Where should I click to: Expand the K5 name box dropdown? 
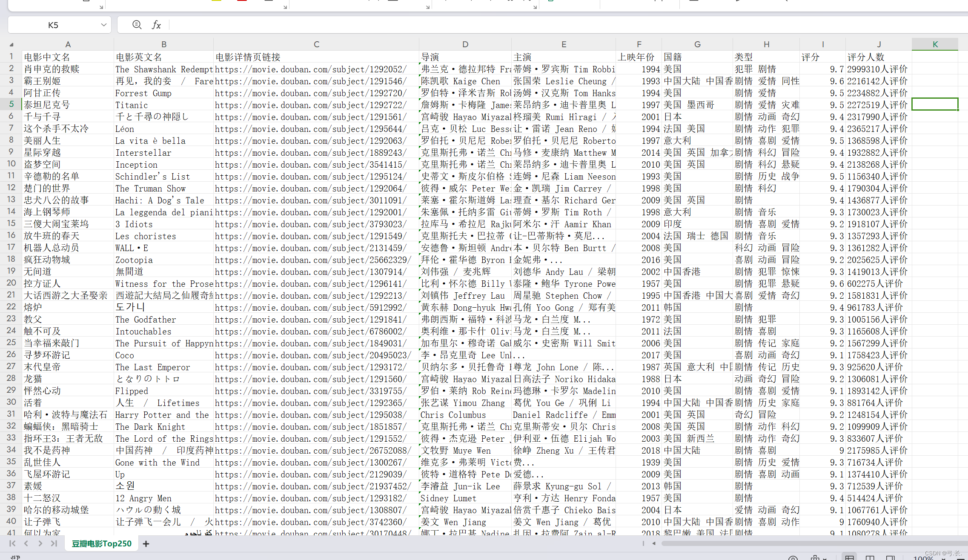tap(103, 25)
